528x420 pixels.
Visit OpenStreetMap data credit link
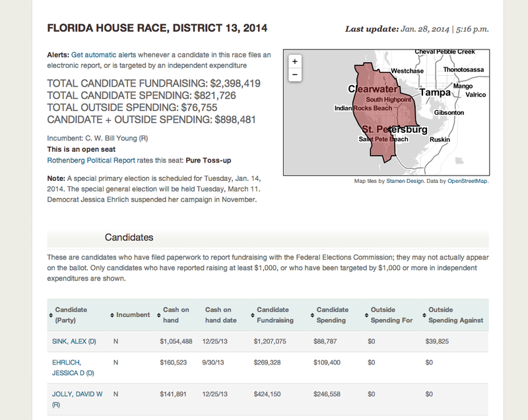(x=468, y=181)
